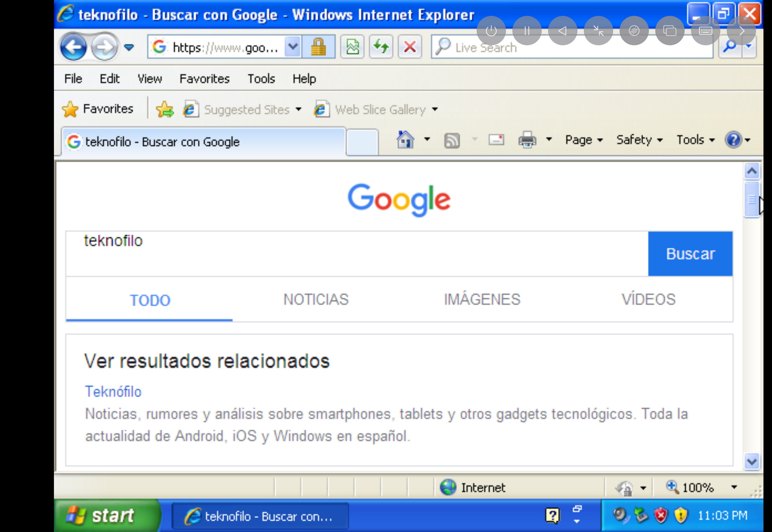Click the taskbar help question icon

pos(552,516)
